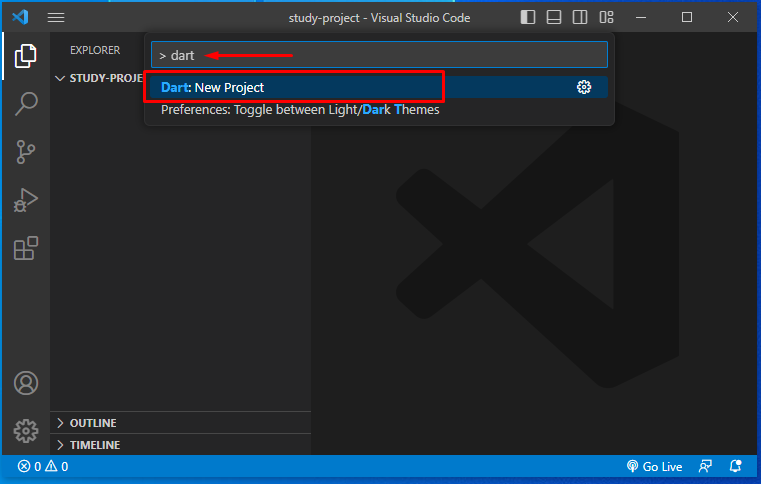Click the errors and warnings status item
Image resolution: width=761 pixels, height=484 pixels.
pyautogui.click(x=43, y=467)
